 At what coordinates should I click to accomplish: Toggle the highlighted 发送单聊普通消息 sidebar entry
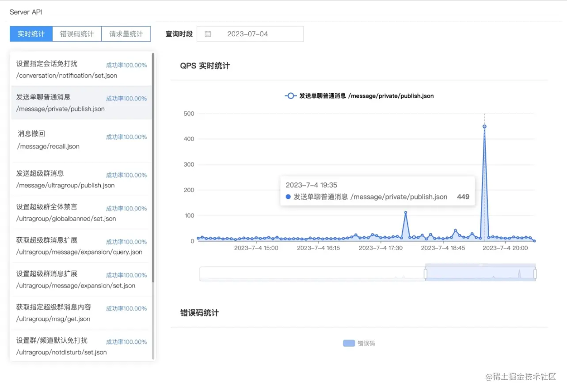coord(81,103)
